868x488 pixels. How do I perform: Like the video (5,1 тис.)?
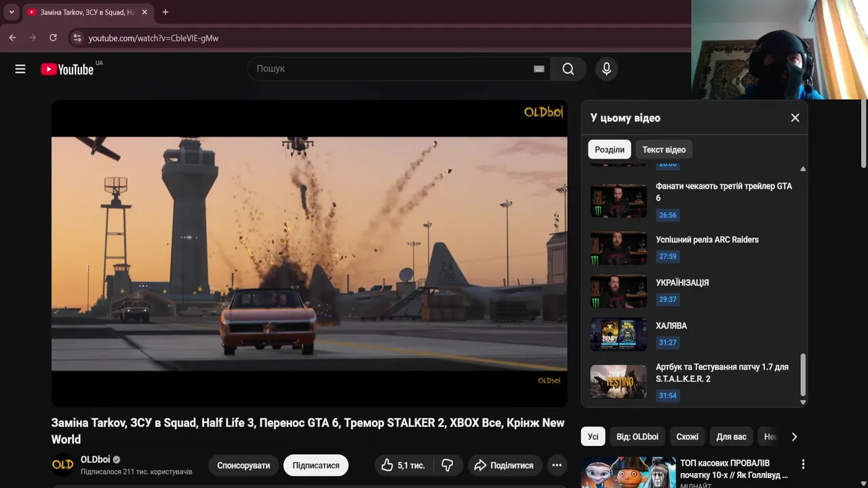(x=403, y=466)
